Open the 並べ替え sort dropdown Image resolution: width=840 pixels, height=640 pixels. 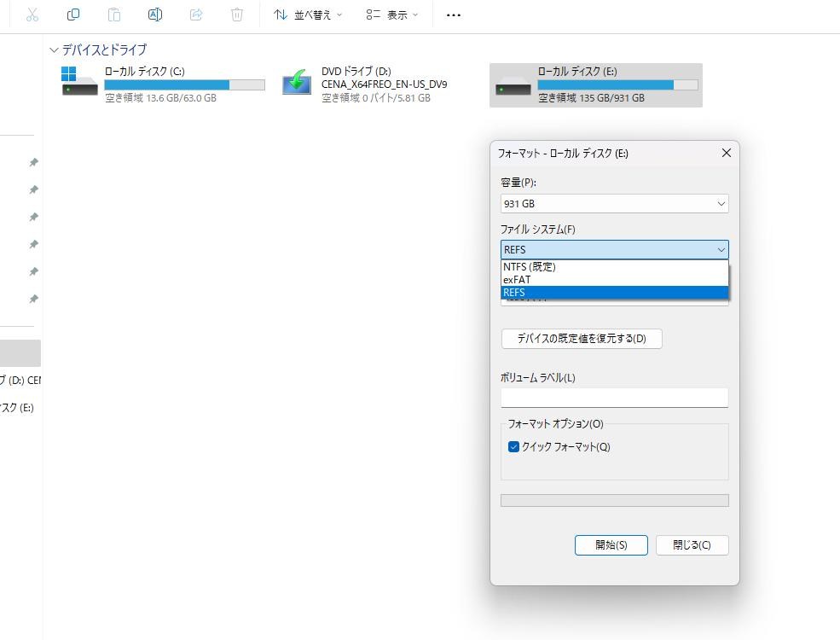[x=308, y=15]
